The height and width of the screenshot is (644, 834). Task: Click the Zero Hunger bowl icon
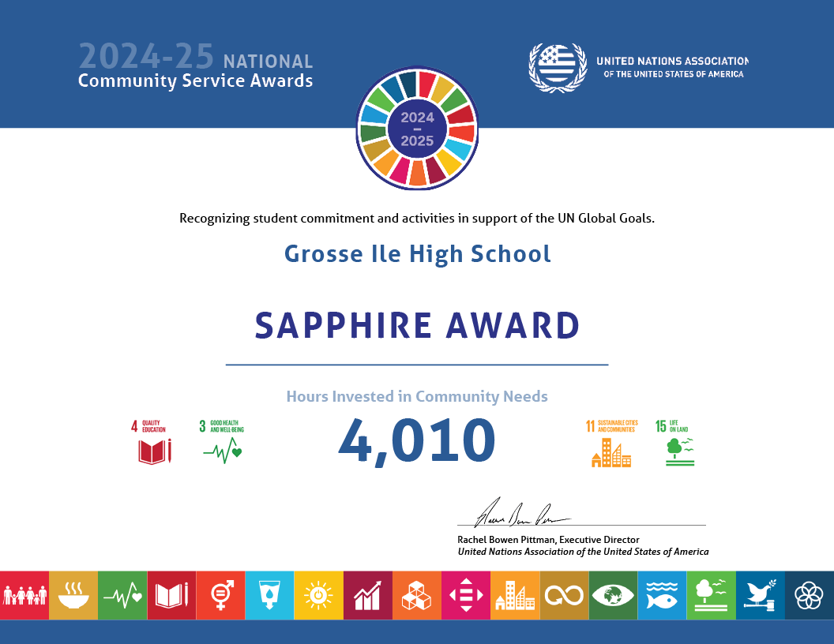click(x=73, y=595)
